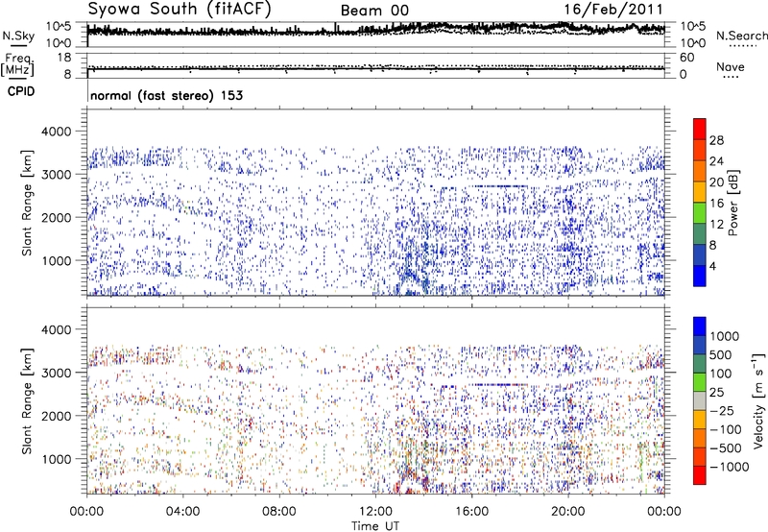Click the '16' label on Power colorbar

point(716,204)
